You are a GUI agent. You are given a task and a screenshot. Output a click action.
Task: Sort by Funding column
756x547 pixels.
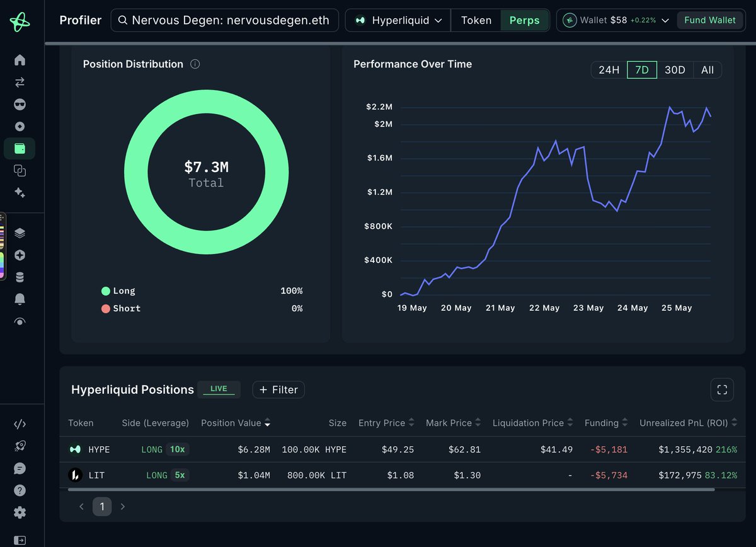[x=606, y=423]
